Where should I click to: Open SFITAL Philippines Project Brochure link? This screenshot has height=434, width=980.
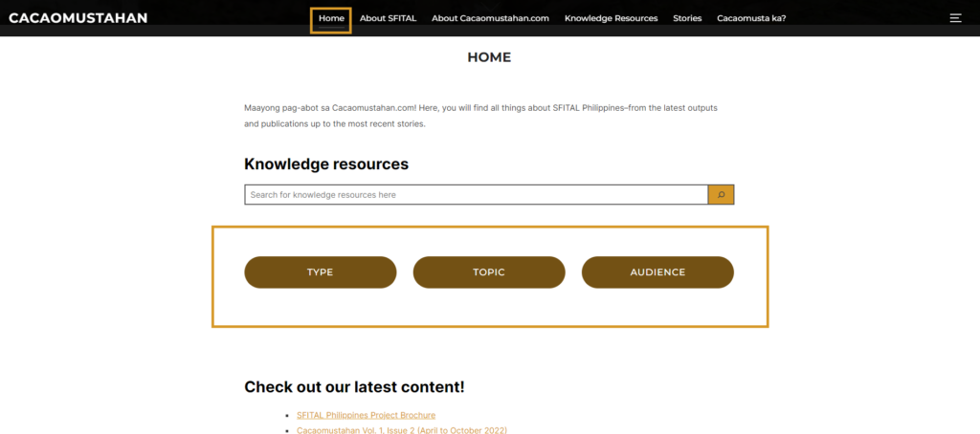367,415
